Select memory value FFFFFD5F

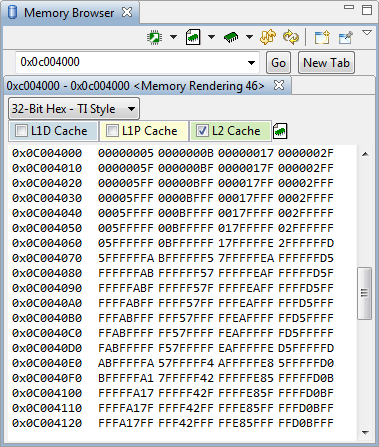point(306,273)
